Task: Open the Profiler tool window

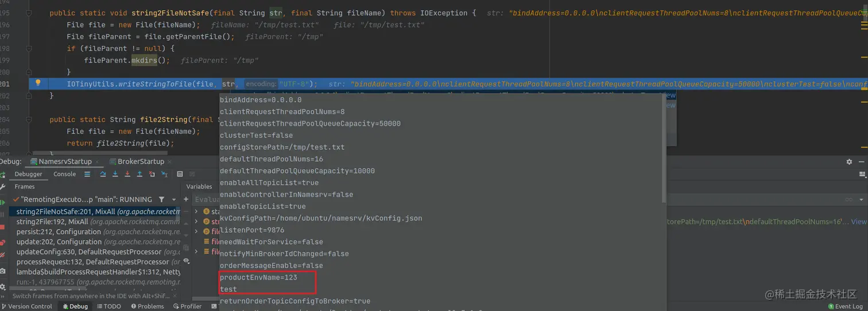Action: [187, 306]
